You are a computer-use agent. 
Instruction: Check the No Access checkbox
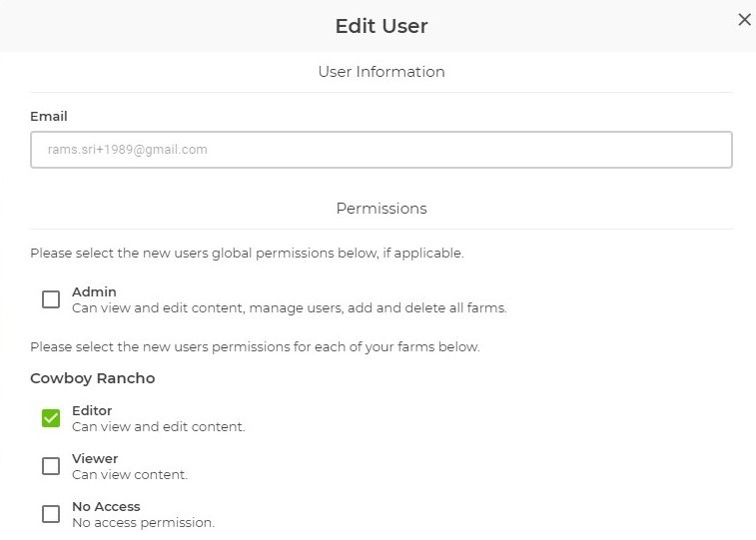(51, 514)
